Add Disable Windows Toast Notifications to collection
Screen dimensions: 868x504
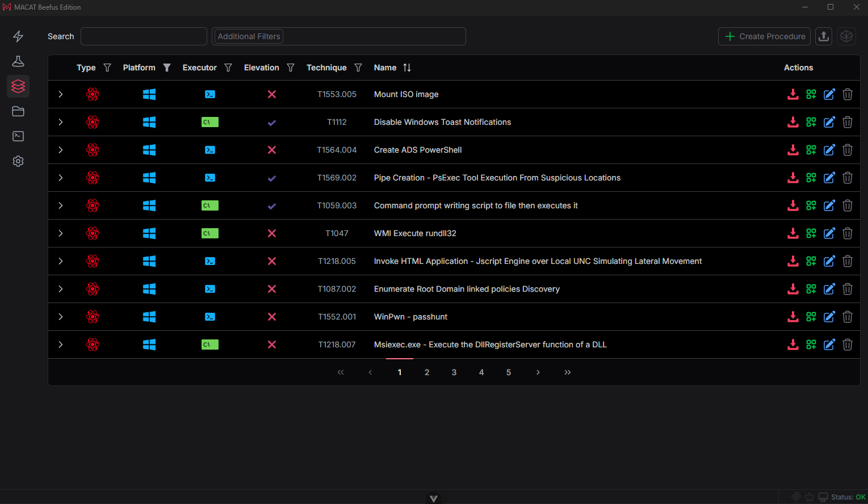point(811,122)
